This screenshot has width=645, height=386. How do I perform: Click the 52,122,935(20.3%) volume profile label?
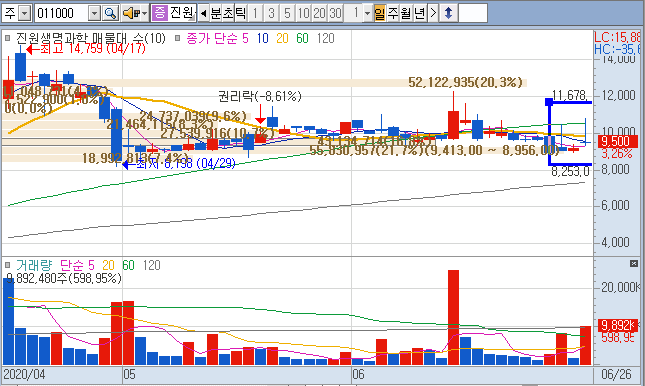coord(465,82)
